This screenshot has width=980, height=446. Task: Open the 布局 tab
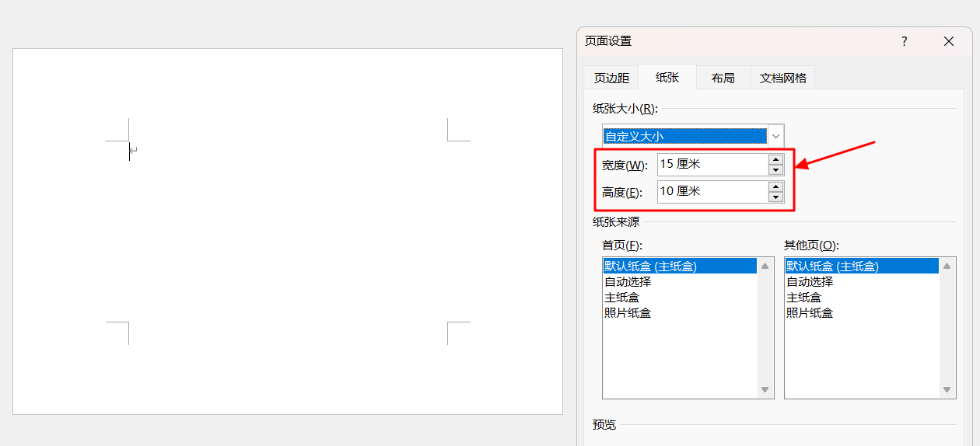[723, 78]
